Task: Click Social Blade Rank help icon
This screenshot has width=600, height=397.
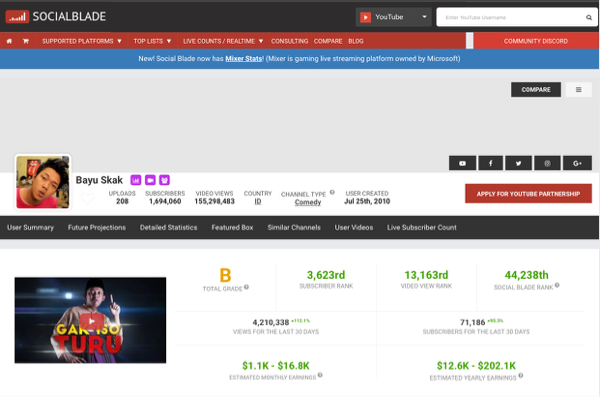Action: (557, 285)
